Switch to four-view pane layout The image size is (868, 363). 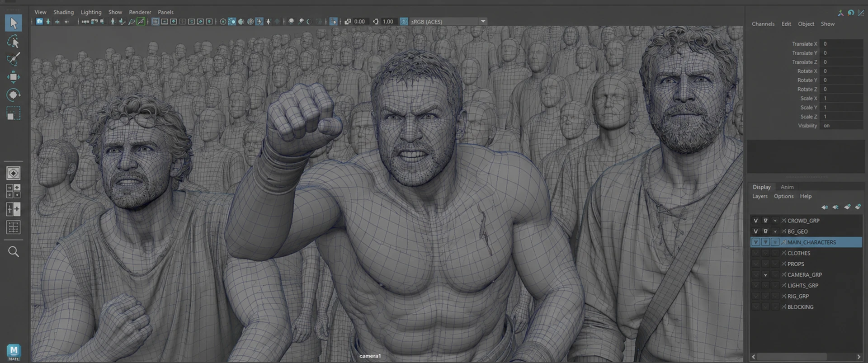click(x=13, y=191)
